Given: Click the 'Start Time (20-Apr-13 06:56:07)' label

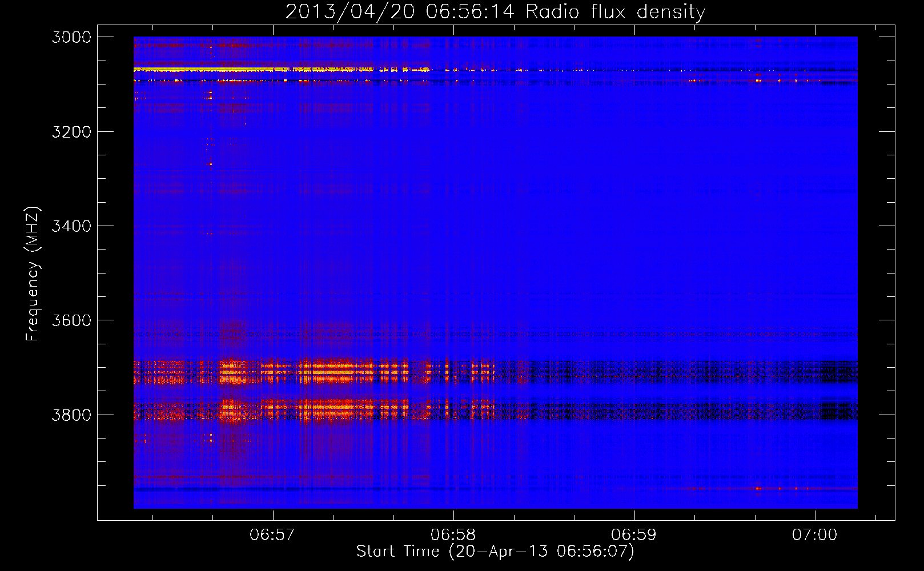Looking at the screenshot, I should tap(495, 552).
